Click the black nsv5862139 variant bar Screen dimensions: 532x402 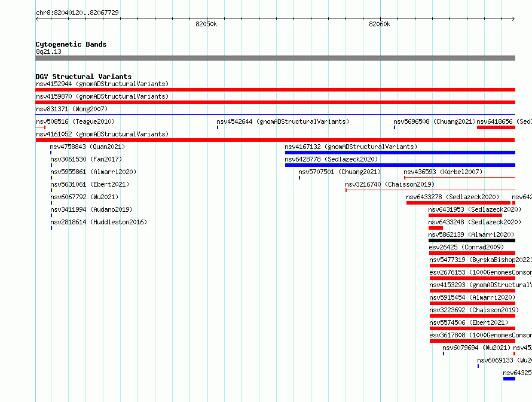pos(472,240)
